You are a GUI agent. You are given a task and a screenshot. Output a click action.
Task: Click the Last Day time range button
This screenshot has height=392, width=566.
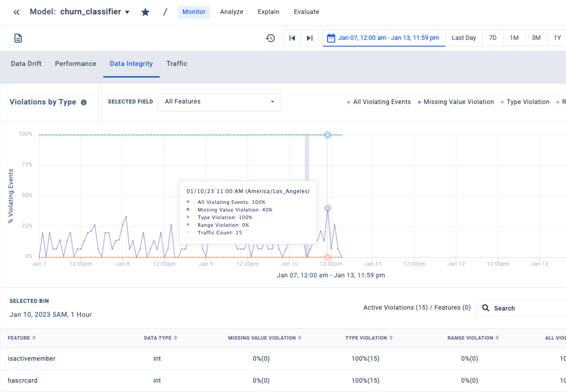464,38
